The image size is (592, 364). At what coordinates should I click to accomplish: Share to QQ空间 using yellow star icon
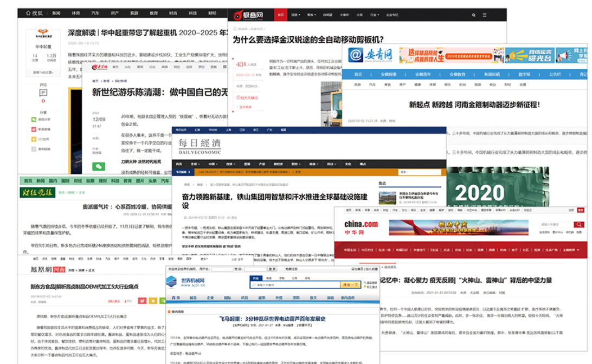click(34, 139)
